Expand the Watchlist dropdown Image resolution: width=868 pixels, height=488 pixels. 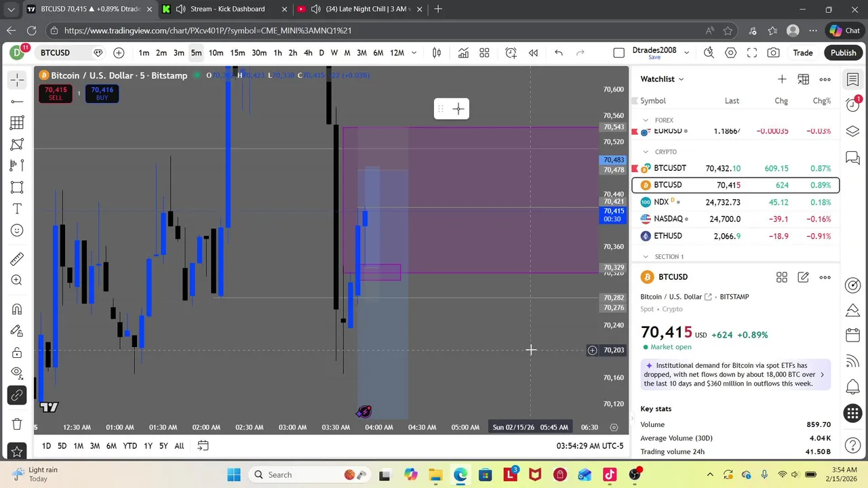pyautogui.click(x=663, y=79)
